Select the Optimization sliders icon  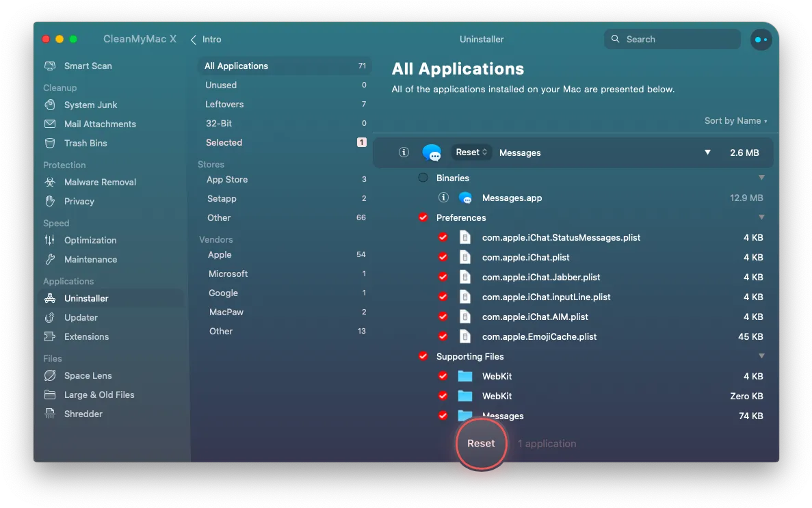(x=50, y=240)
